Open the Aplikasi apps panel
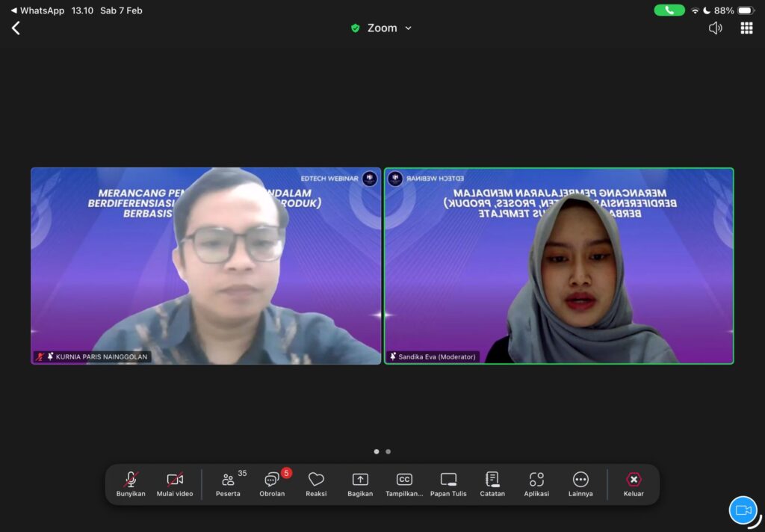 click(536, 483)
